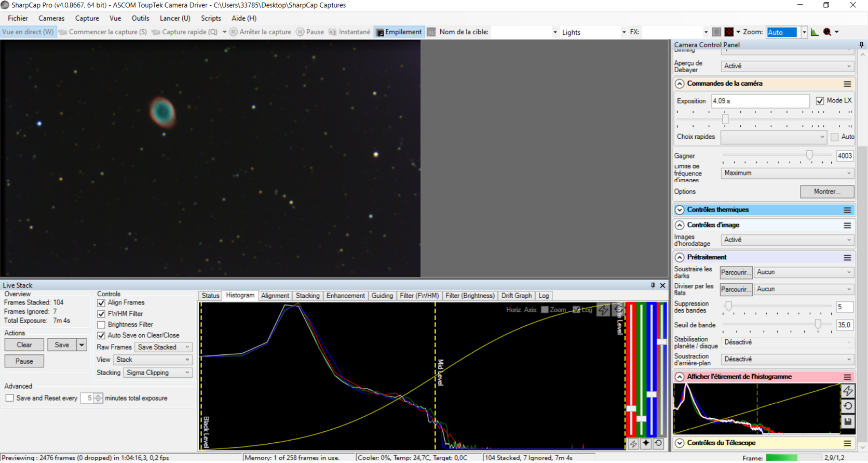Toggle the histogram icon in toolbar

click(815, 32)
